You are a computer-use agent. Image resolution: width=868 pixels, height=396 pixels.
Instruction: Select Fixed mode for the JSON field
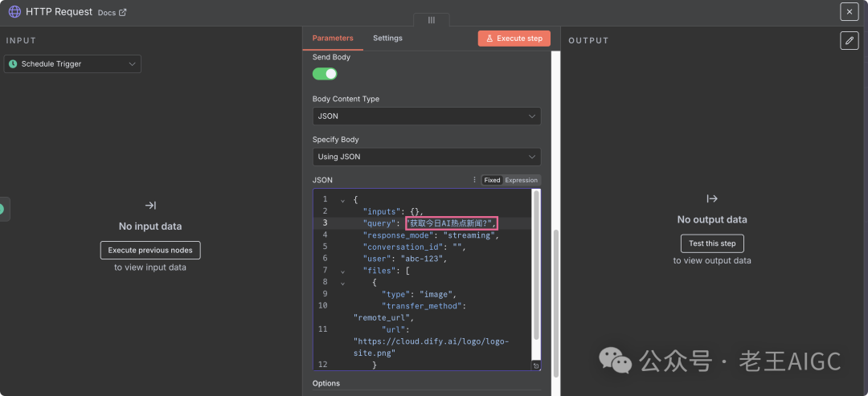coord(492,180)
